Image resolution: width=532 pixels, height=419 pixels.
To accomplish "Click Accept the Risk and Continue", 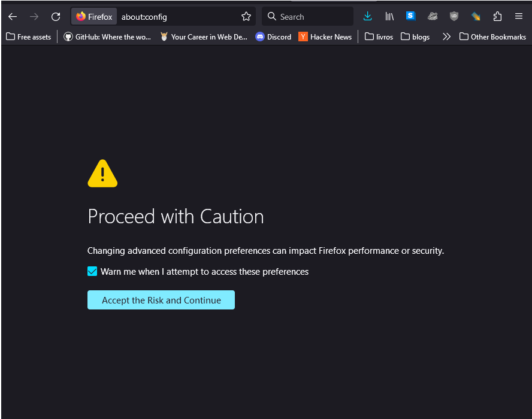I will tap(161, 300).
